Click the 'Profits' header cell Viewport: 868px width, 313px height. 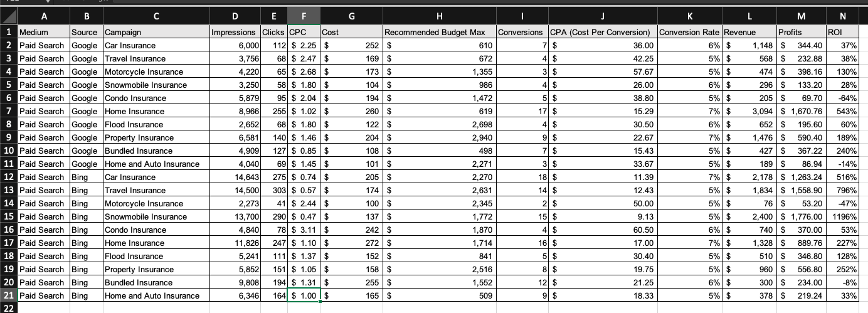[x=801, y=32]
